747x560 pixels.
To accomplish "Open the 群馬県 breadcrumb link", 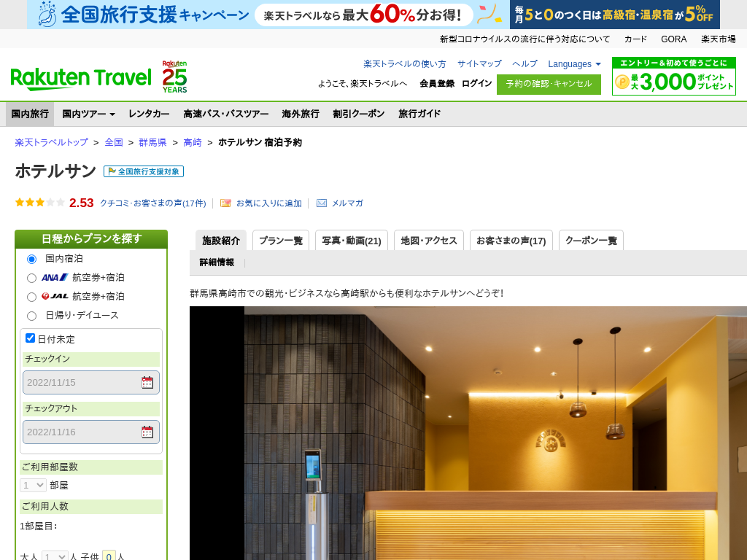I will pos(152,142).
